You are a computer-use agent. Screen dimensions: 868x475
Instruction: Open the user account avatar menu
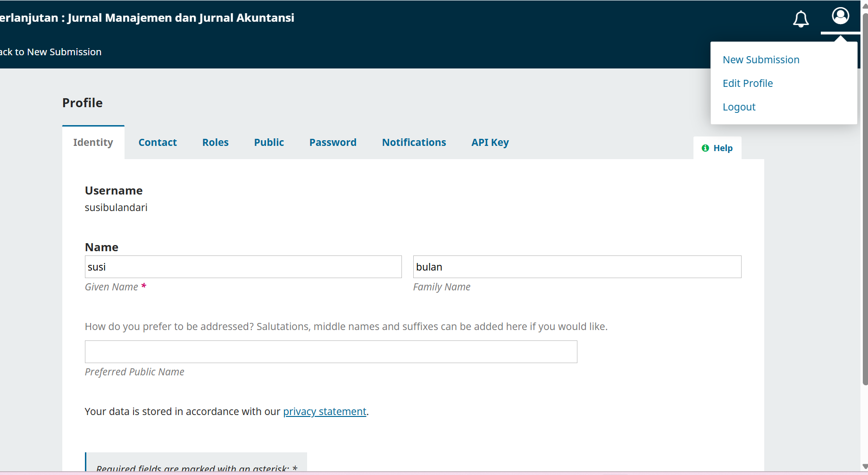tap(840, 16)
